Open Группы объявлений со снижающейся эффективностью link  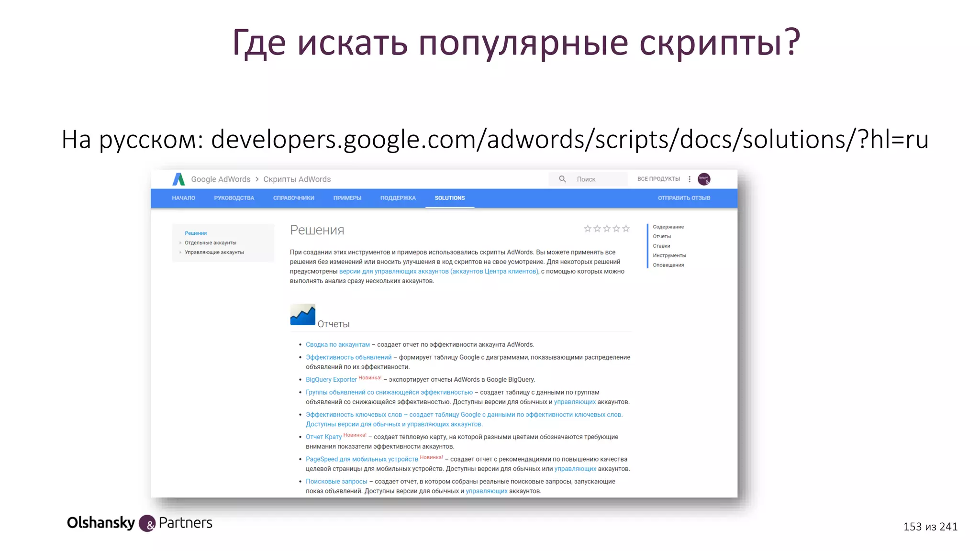tap(389, 392)
